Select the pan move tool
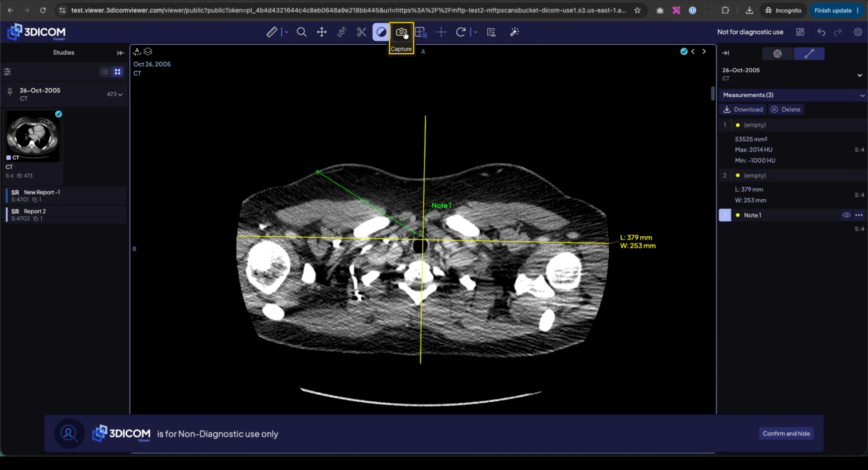Viewport: 868px width, 470px height. click(322, 32)
